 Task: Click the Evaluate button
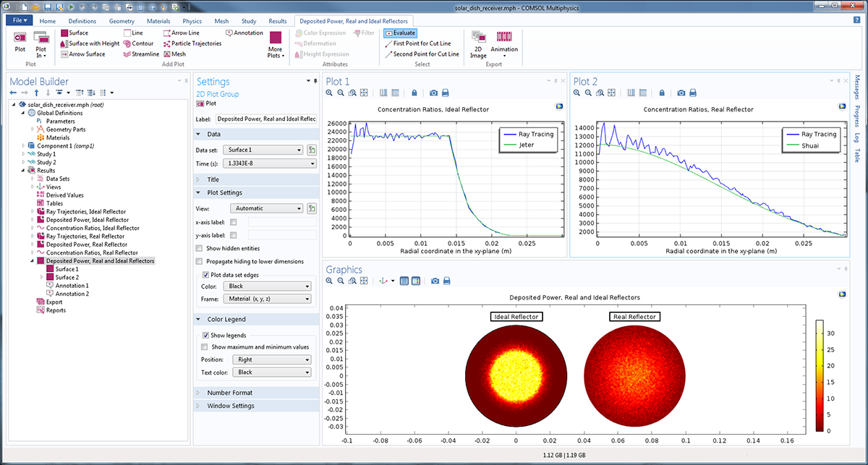(400, 33)
